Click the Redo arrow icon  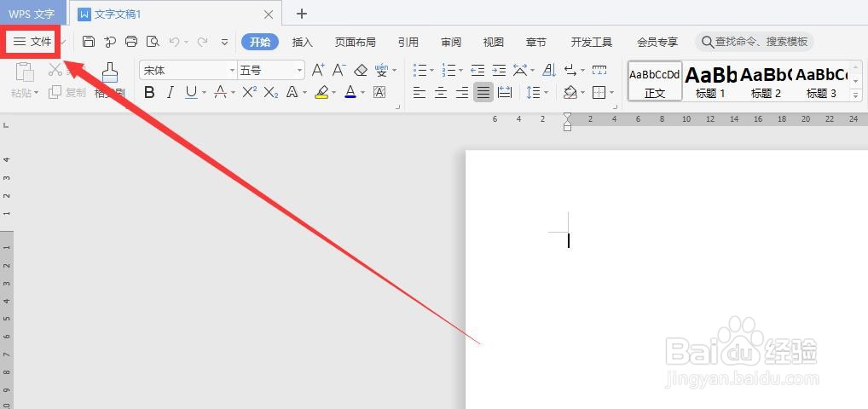click(x=203, y=42)
